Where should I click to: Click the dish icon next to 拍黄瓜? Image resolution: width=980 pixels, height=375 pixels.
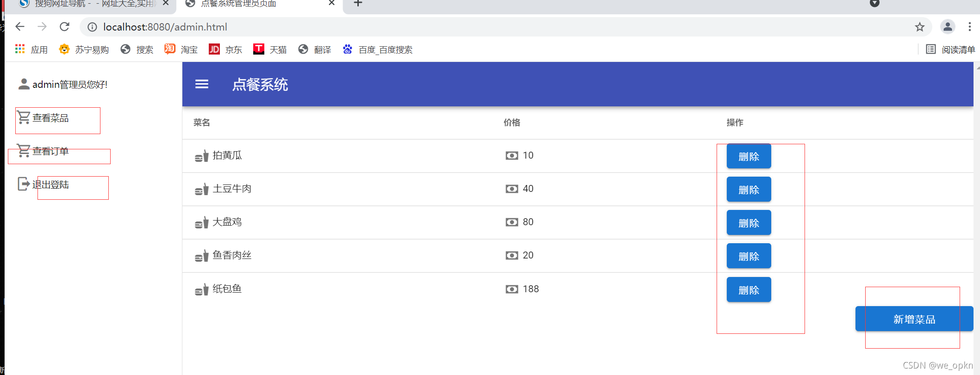click(202, 156)
